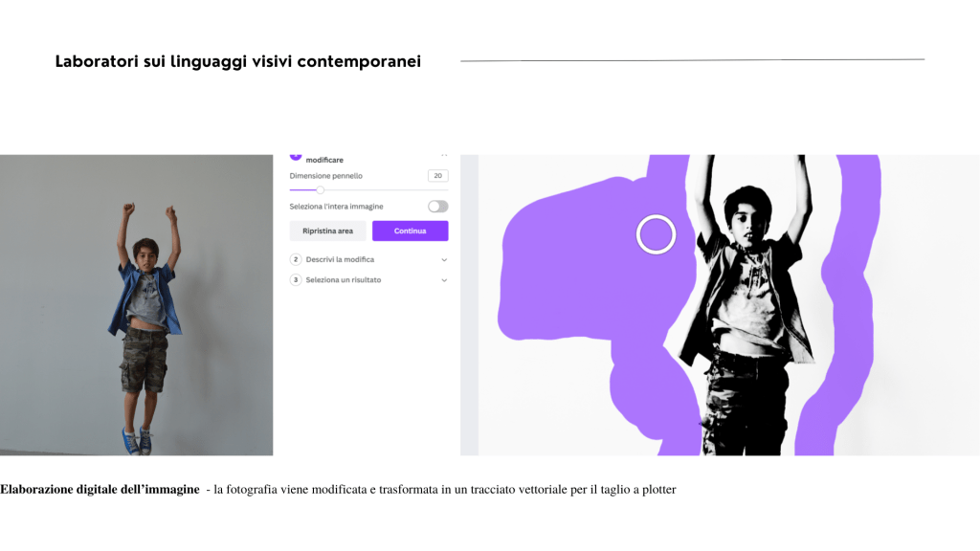Click the step 3 number badge
The width and height of the screenshot is (980, 551).
[x=296, y=280]
